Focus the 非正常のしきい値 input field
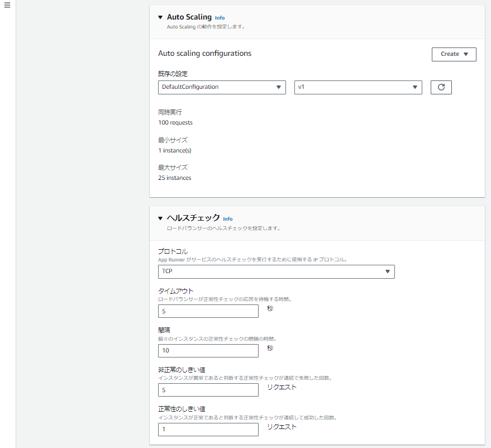Viewport: 491px width, 448px height. (208, 390)
